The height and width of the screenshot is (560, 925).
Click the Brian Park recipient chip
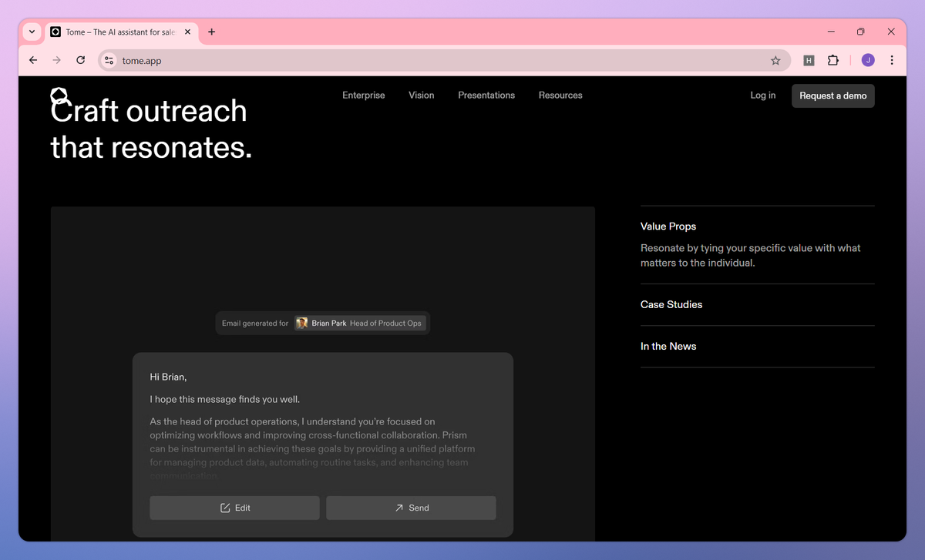(360, 323)
